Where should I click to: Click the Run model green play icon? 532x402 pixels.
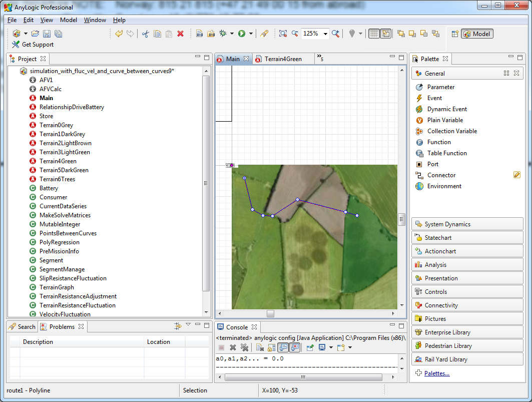tap(242, 33)
